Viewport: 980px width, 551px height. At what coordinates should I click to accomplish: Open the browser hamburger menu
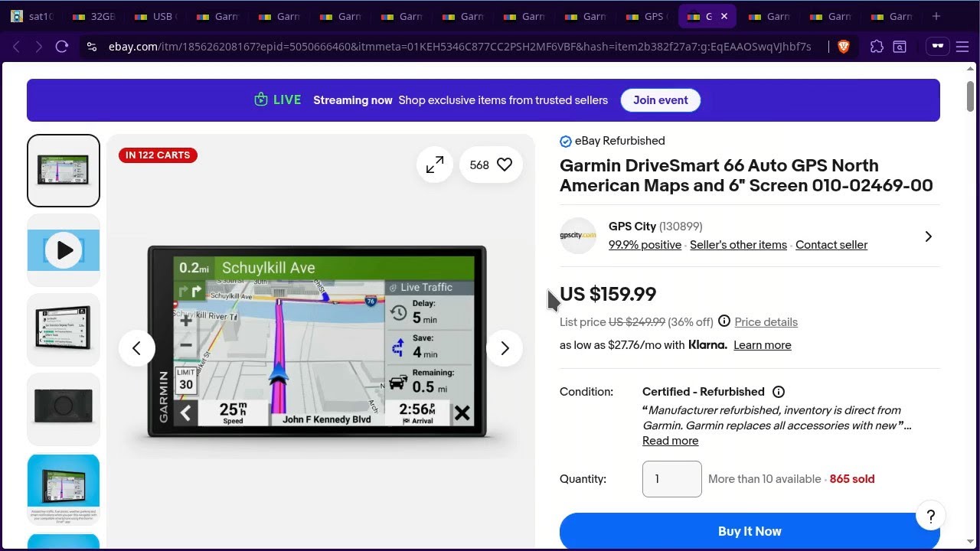tap(962, 47)
